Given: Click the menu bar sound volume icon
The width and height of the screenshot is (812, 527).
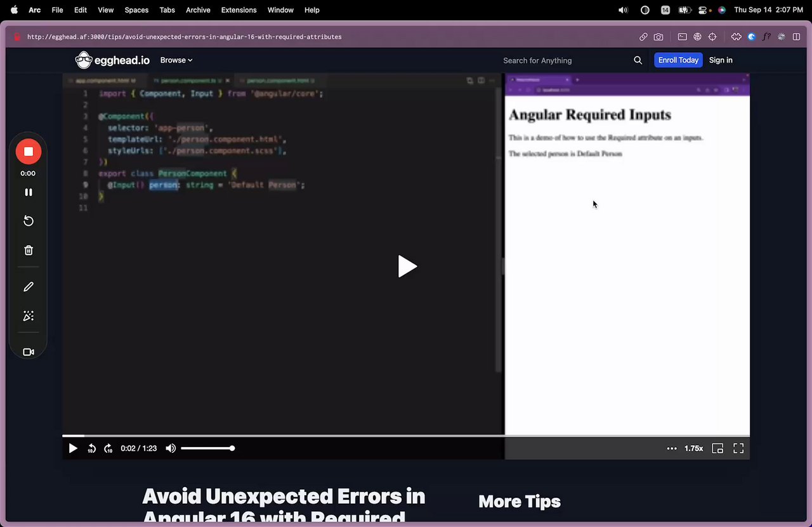Looking at the screenshot, I should click(x=623, y=10).
